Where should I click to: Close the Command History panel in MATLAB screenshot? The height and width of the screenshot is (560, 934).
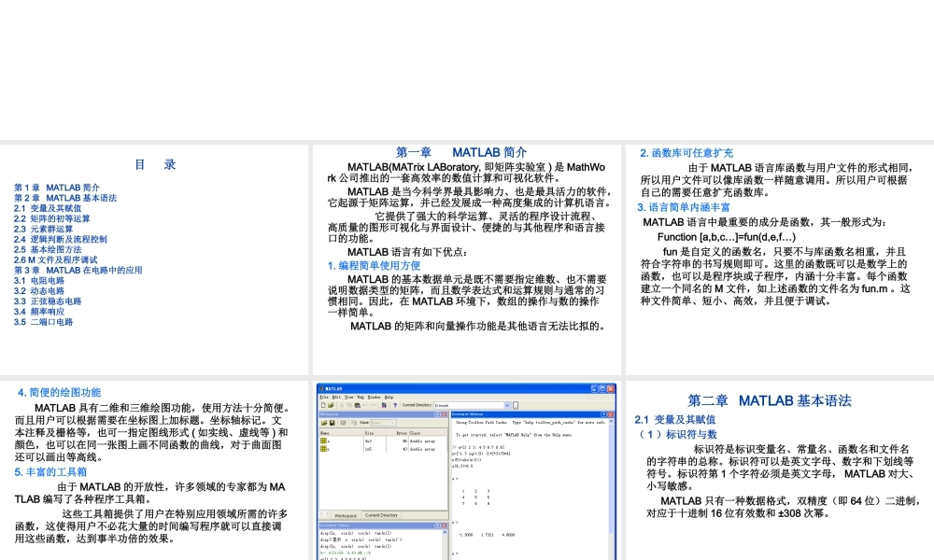[x=445, y=525]
